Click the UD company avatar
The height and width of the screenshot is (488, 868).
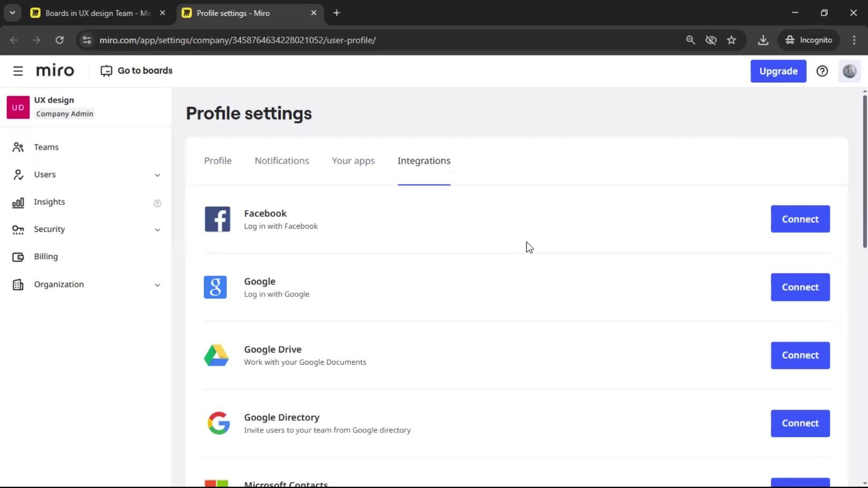18,107
